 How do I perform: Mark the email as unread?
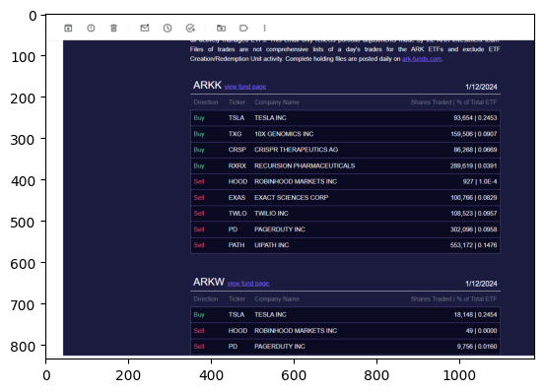click(145, 28)
